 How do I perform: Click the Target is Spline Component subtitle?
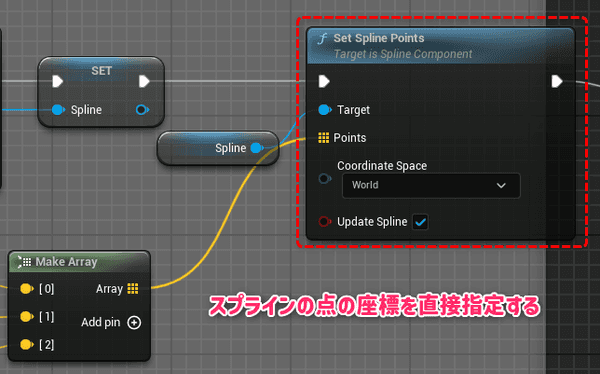403,54
